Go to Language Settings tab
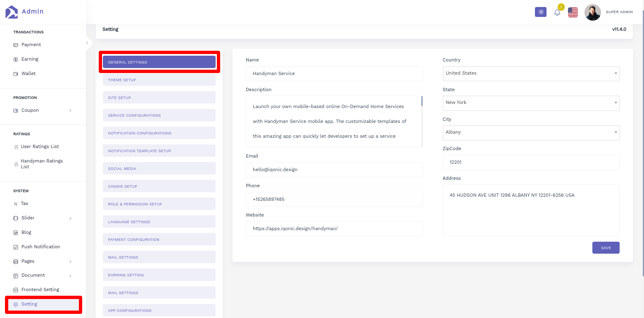The width and height of the screenshot is (644, 318). pyautogui.click(x=159, y=221)
